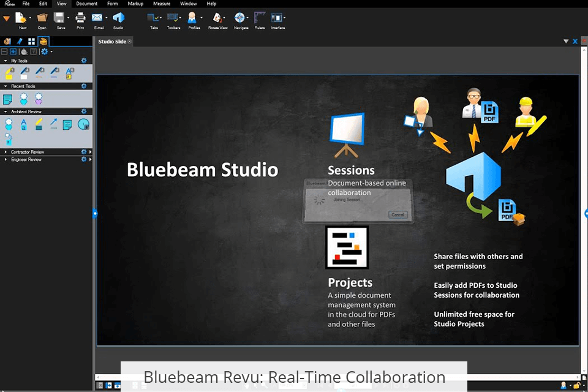Open Engineer Review settings gear
The width and height of the screenshot is (588, 392).
pos(84,159)
